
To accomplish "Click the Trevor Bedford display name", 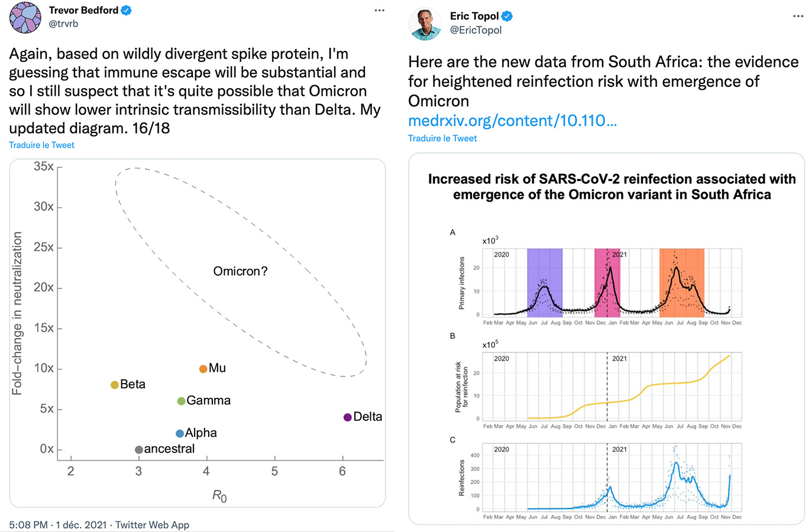I will tap(83, 11).
